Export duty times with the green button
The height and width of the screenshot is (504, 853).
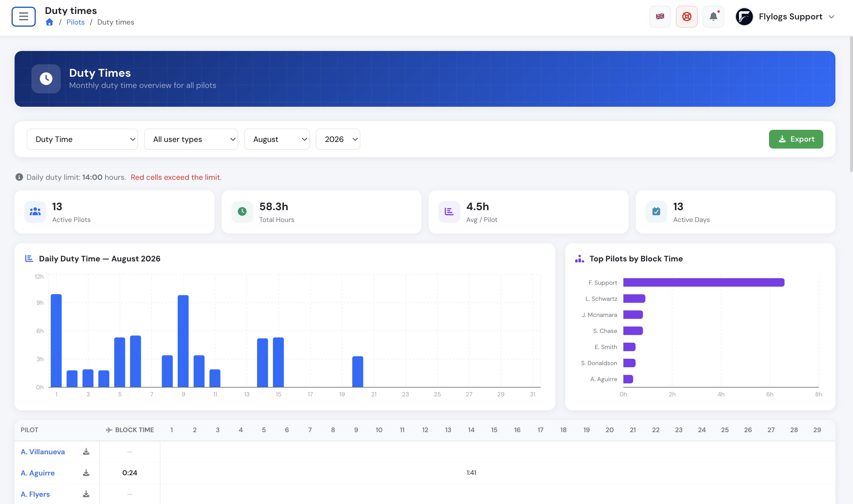(x=796, y=139)
